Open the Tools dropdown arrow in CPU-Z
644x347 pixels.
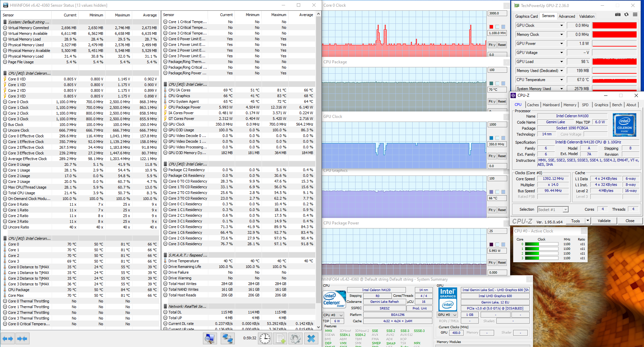point(588,221)
